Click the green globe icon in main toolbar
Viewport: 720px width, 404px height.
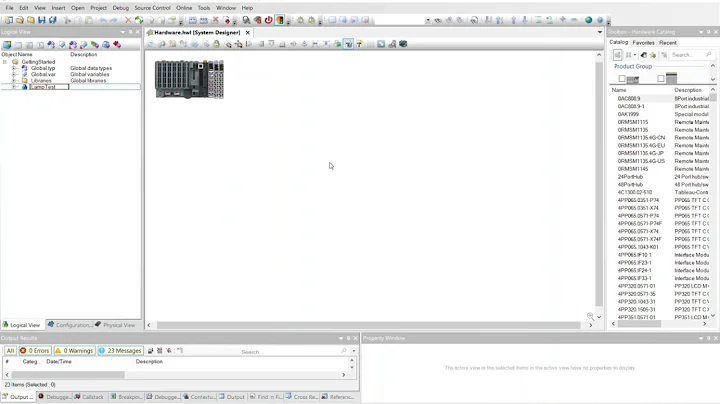[x=589, y=20]
